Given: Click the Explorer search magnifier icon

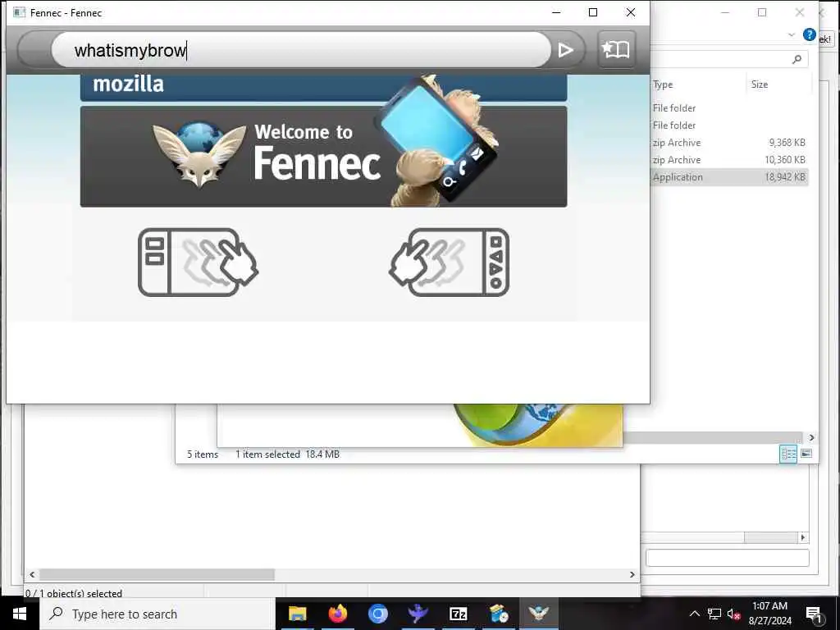Looking at the screenshot, I should pyautogui.click(x=797, y=59).
